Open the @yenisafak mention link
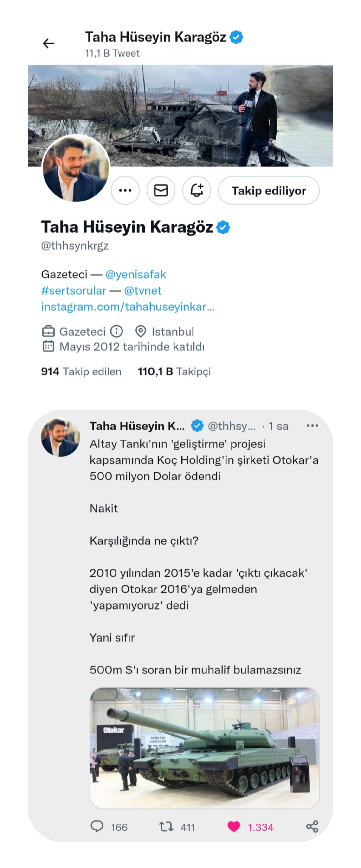The image size is (361, 868). coord(136,274)
